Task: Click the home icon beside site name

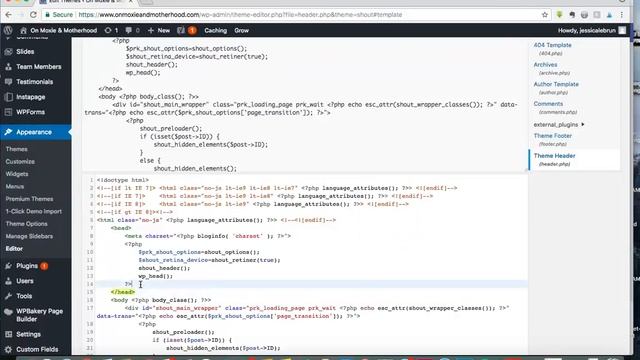Action: tap(23, 30)
